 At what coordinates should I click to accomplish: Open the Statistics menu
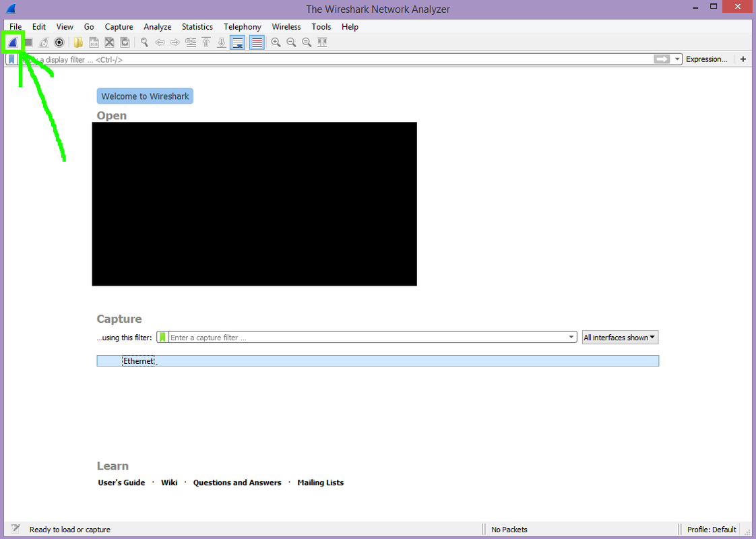coord(197,27)
